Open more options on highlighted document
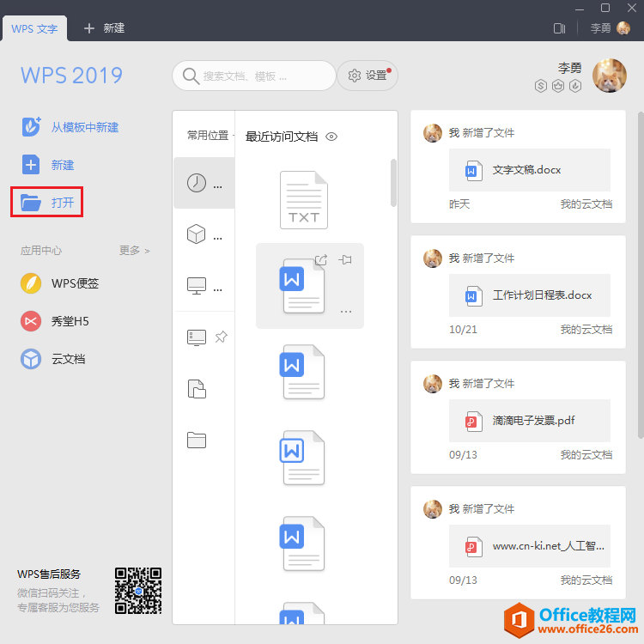The image size is (644, 644). [x=346, y=312]
